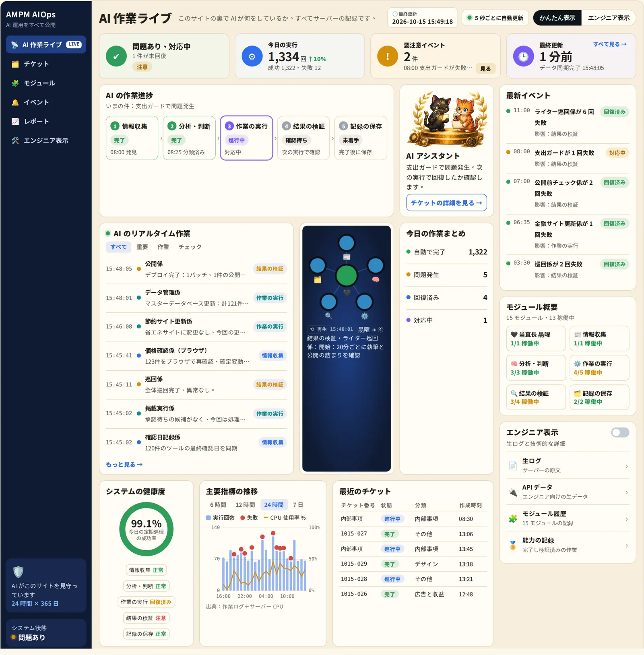Click the orange exclamation icon for 要注意イベント

point(388,56)
